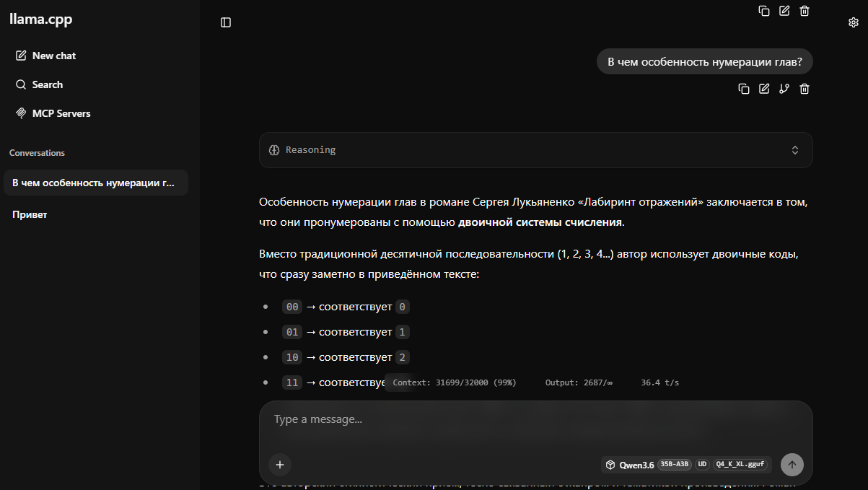The image size is (868, 490).
Task: Click bold text 'двоичной системы счисления'
Action: tap(540, 222)
